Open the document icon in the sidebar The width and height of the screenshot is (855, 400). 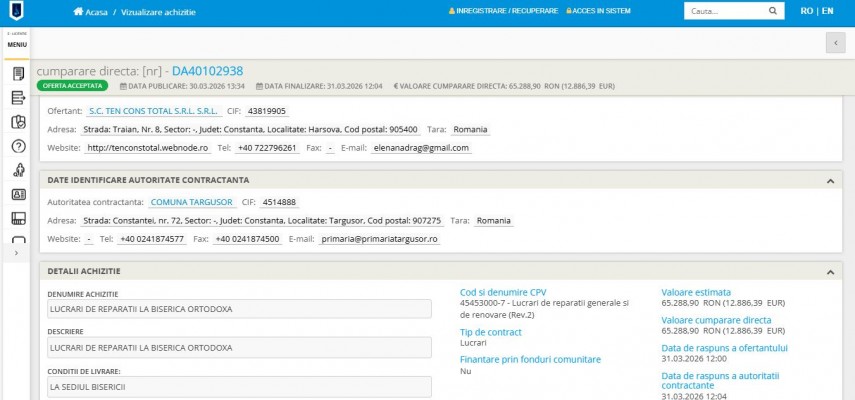click(x=17, y=74)
